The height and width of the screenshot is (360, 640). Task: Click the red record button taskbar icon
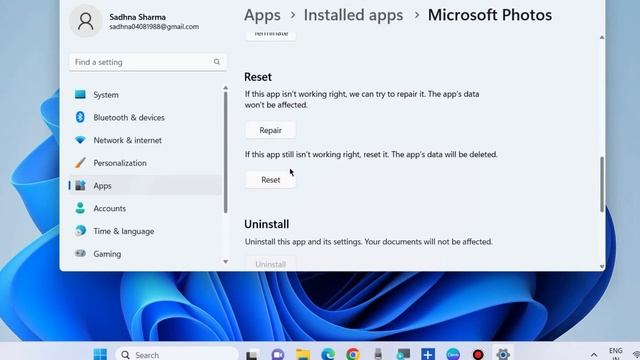pyautogui.click(x=478, y=354)
